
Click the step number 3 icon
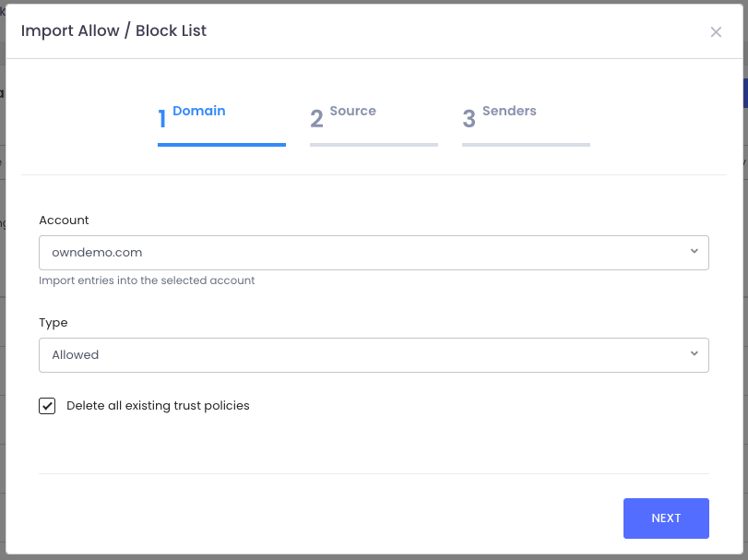coord(469,119)
